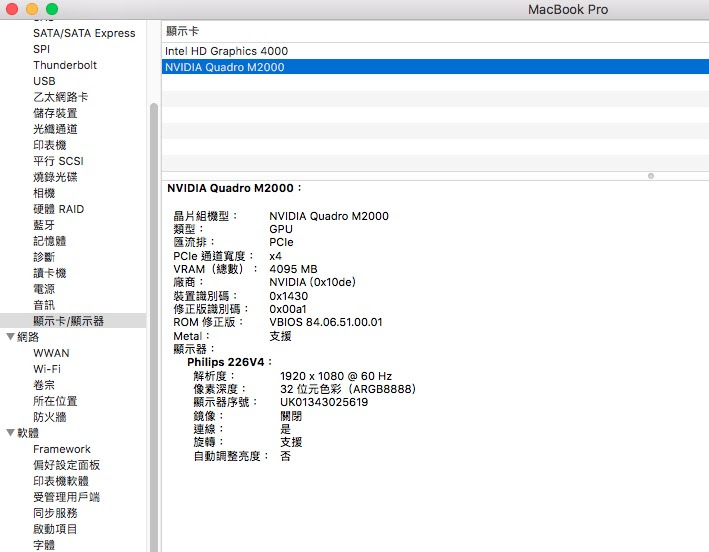Click the NVIDIA Quadro M2000 details heading
Image resolution: width=709 pixels, height=552 pixels.
[234, 188]
